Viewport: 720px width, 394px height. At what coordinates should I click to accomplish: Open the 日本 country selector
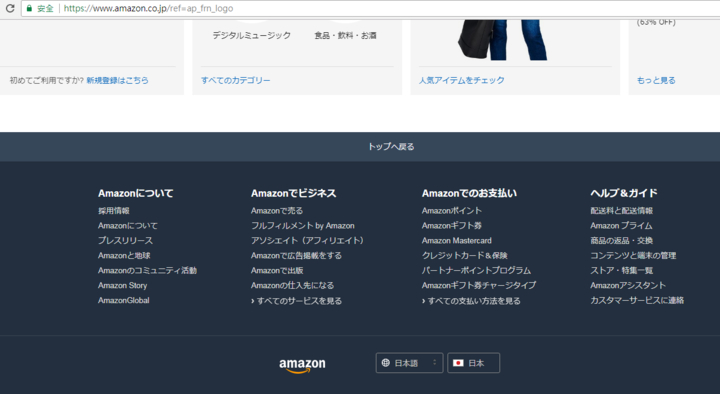pos(473,363)
